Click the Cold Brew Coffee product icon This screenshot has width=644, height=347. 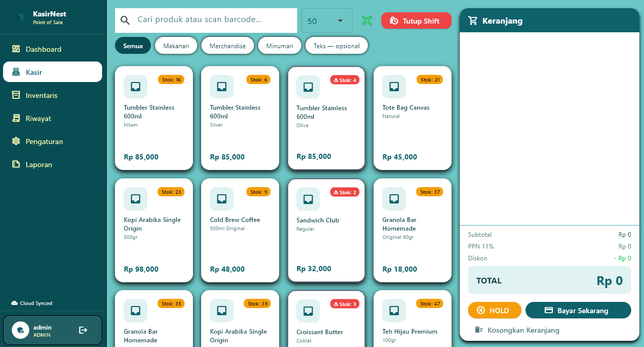click(222, 199)
